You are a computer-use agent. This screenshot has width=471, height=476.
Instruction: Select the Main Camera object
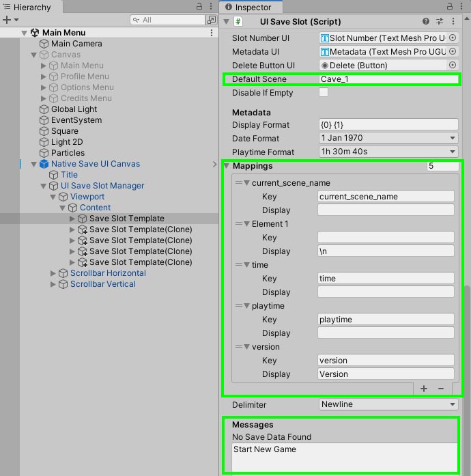click(76, 44)
